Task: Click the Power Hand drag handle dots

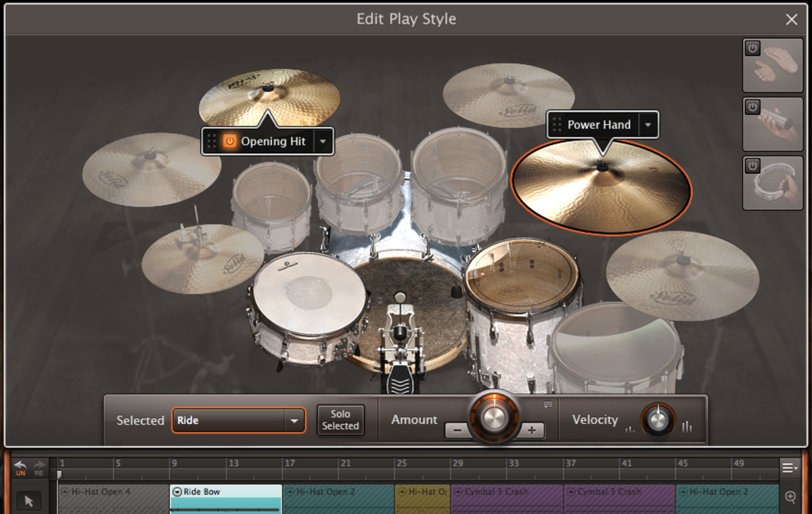Action: click(x=557, y=125)
